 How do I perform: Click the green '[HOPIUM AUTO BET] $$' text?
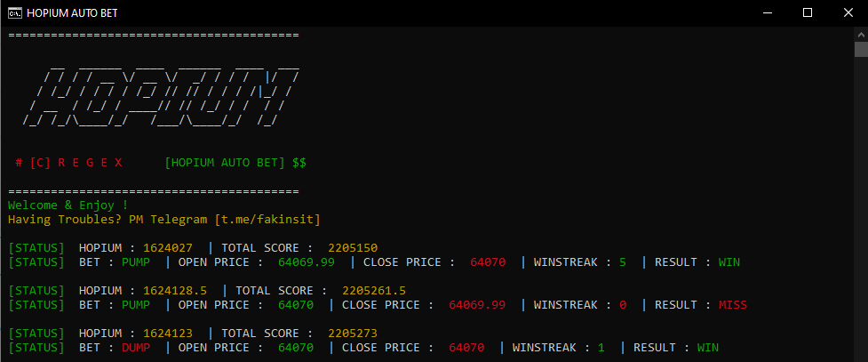tap(235, 163)
